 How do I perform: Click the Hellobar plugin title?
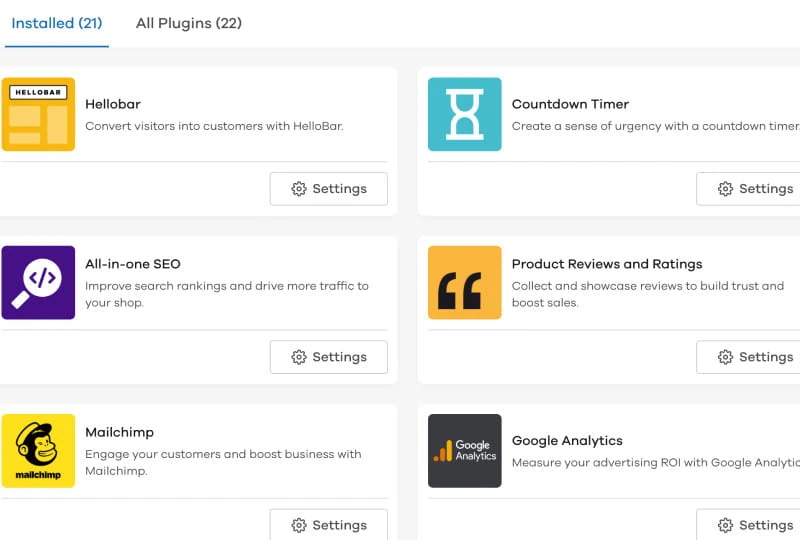tap(113, 104)
